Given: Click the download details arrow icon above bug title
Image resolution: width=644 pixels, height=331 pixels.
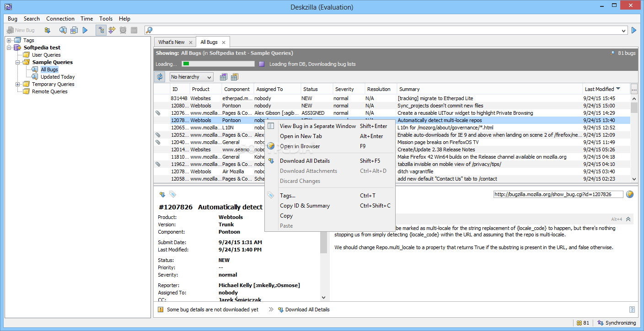Looking at the screenshot, I should click(162, 194).
